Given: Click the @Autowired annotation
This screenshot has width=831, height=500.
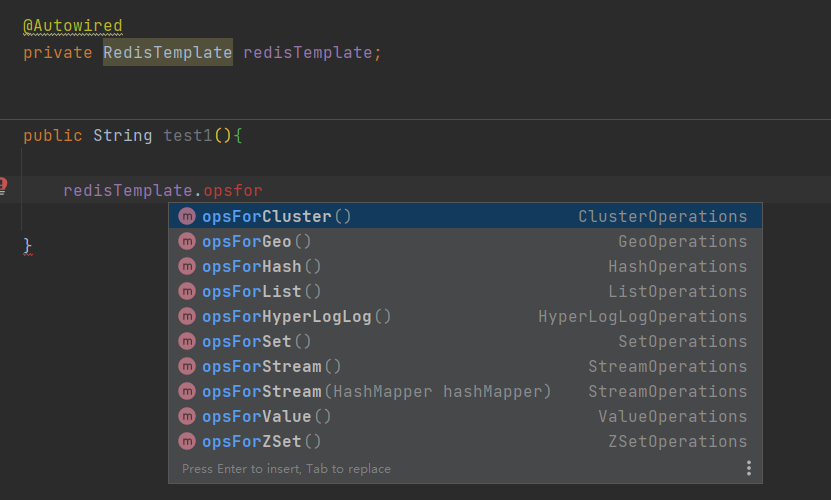Looking at the screenshot, I should (x=73, y=25).
